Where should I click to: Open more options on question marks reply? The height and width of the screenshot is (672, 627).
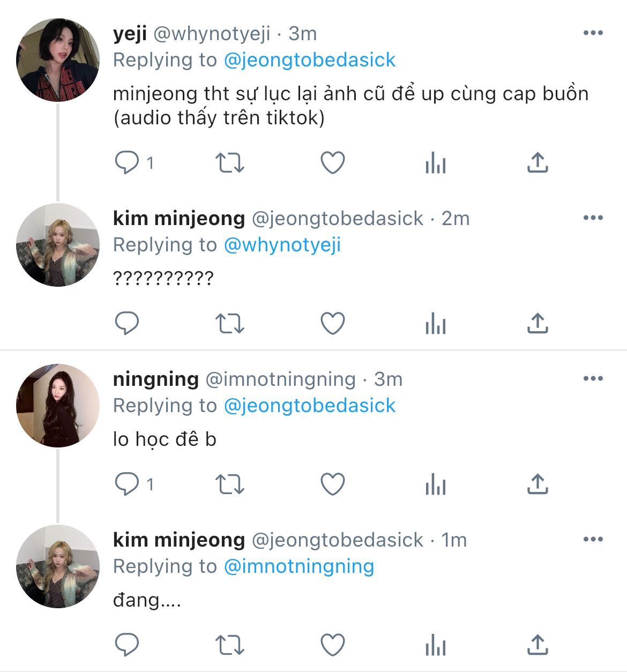point(593,218)
